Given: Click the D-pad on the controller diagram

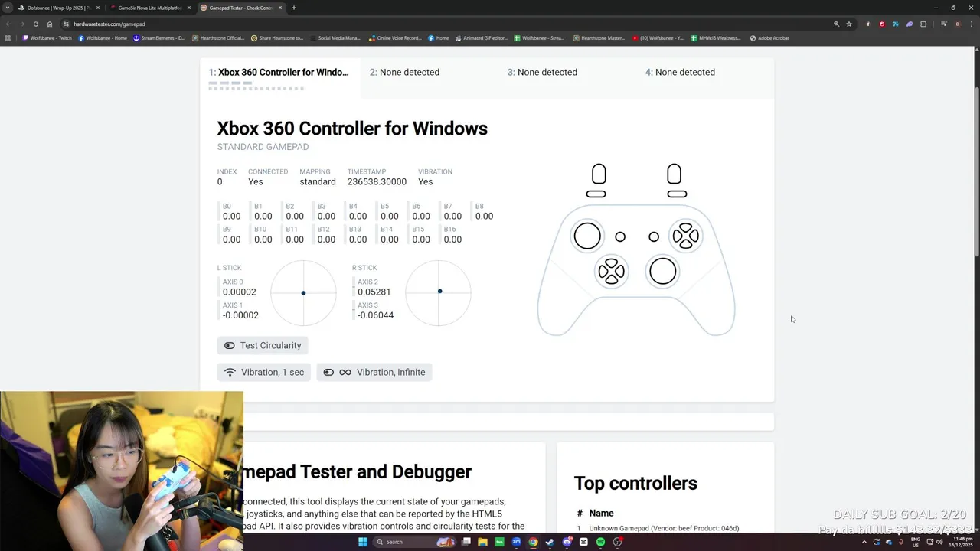Looking at the screenshot, I should coord(611,271).
